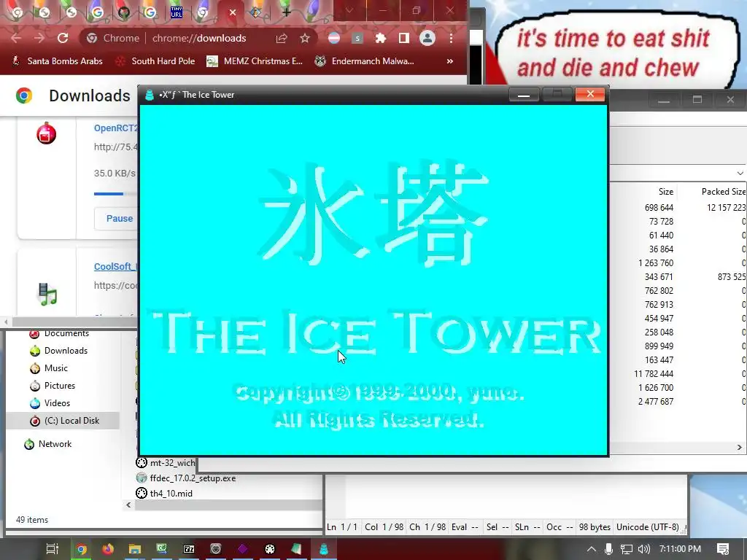Show hidden system tray icons
The height and width of the screenshot is (560, 747).
(591, 549)
